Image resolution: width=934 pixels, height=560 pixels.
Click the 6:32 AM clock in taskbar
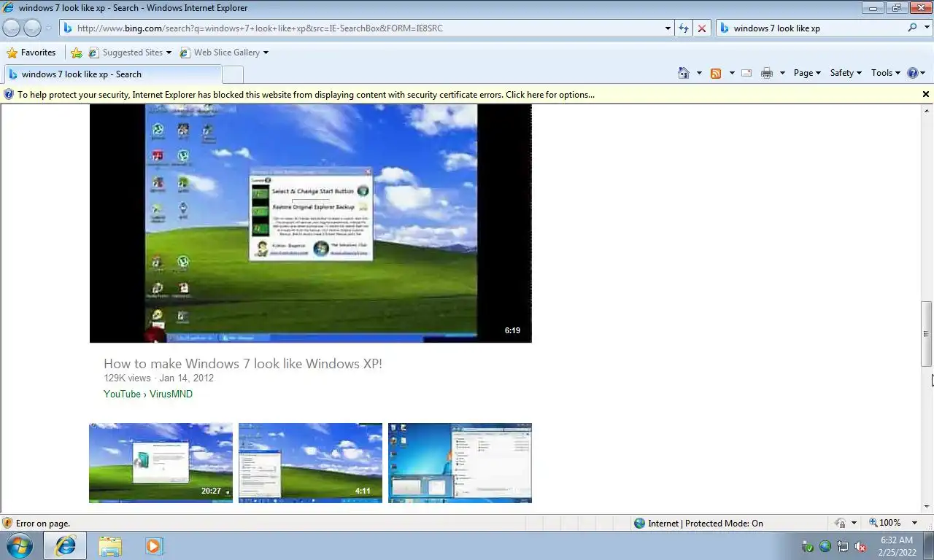click(897, 540)
